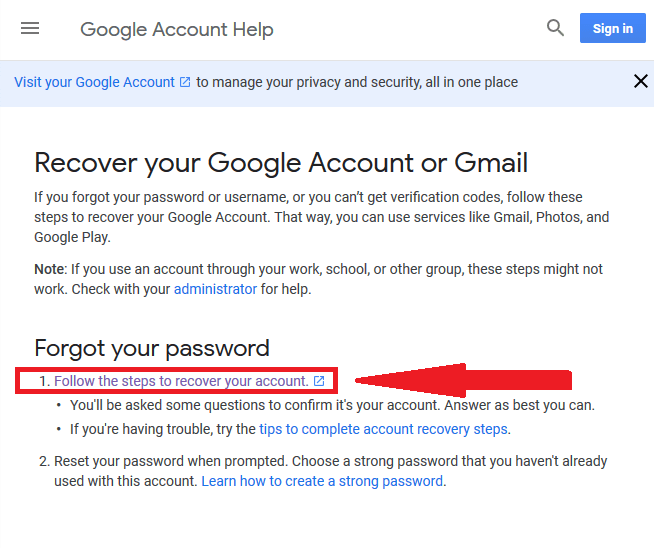Screen dimensions: 654x548
Task: Click the bullet about confirming your account
Action: coord(332,405)
